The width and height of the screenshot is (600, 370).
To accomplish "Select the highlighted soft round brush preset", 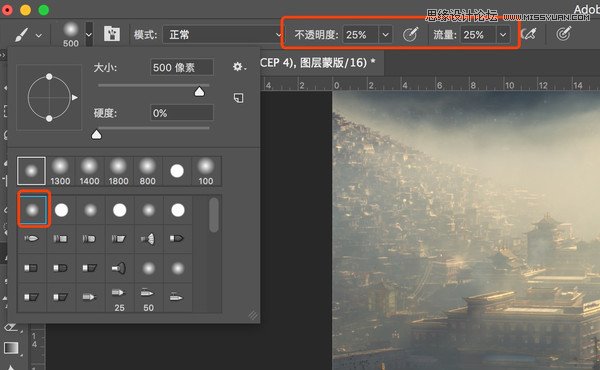I will [33, 210].
